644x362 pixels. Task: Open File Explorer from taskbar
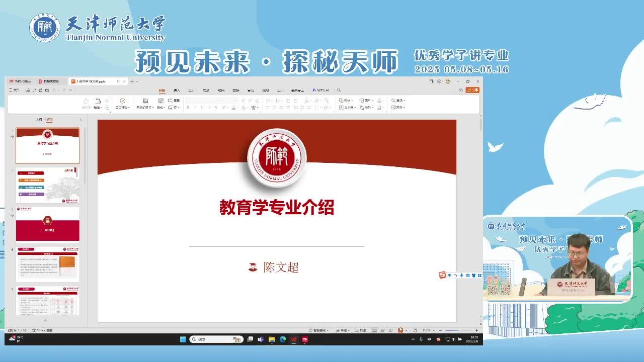tap(272, 339)
